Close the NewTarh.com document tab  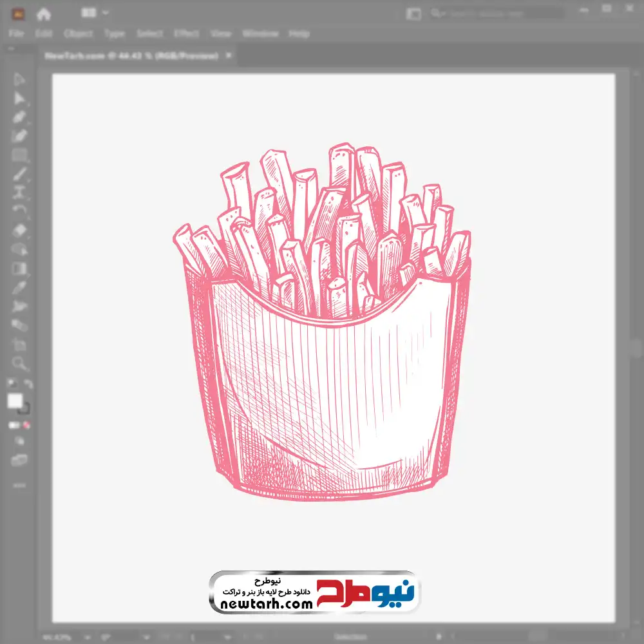(228, 56)
